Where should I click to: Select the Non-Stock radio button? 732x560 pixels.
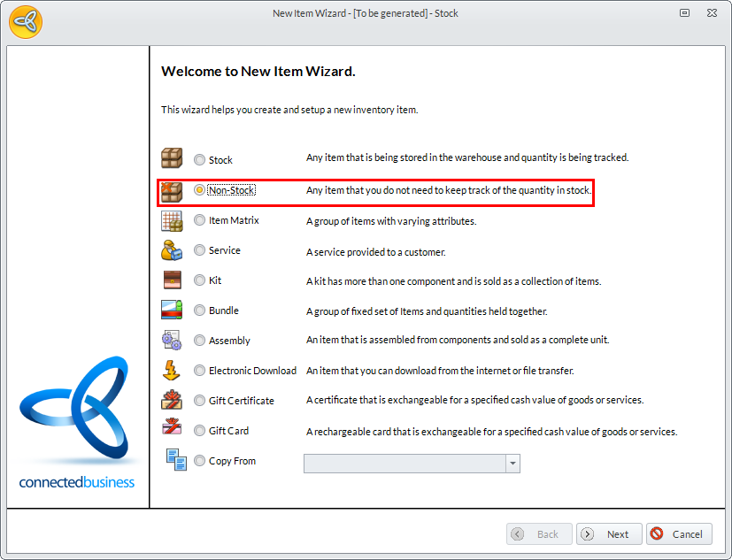199,190
